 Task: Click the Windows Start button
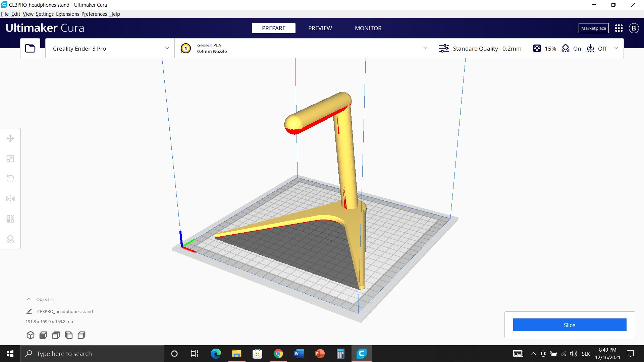click(10, 354)
